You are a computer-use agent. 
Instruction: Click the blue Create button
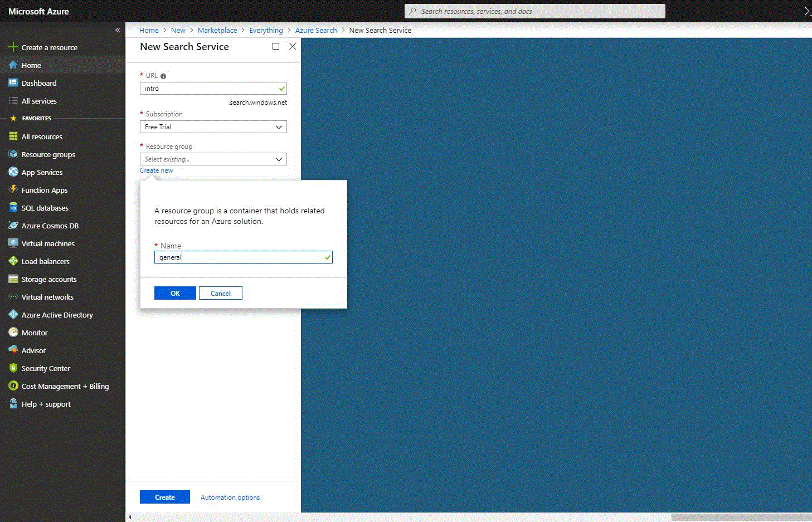(165, 497)
